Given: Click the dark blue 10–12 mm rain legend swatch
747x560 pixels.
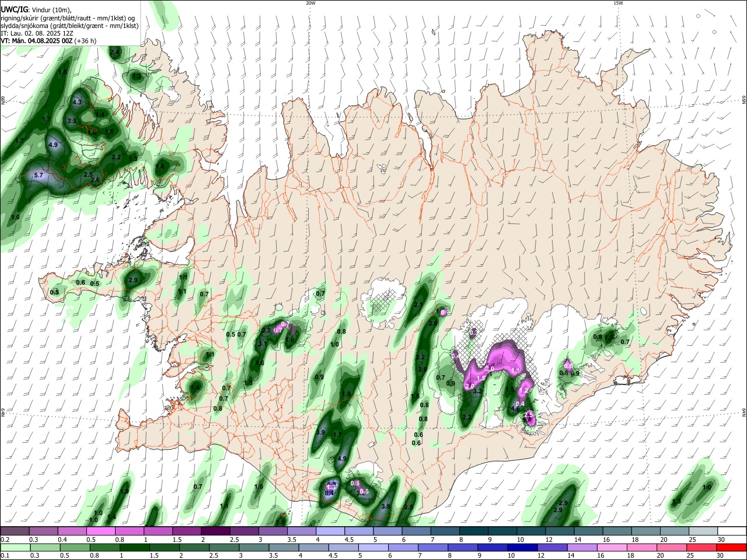Looking at the screenshot, I should pos(523,547).
